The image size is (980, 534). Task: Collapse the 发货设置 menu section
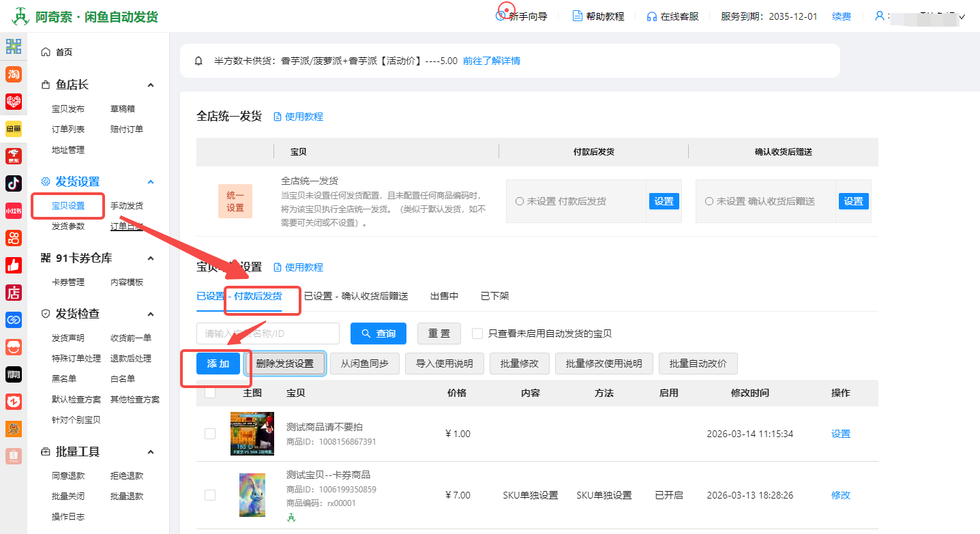click(151, 182)
